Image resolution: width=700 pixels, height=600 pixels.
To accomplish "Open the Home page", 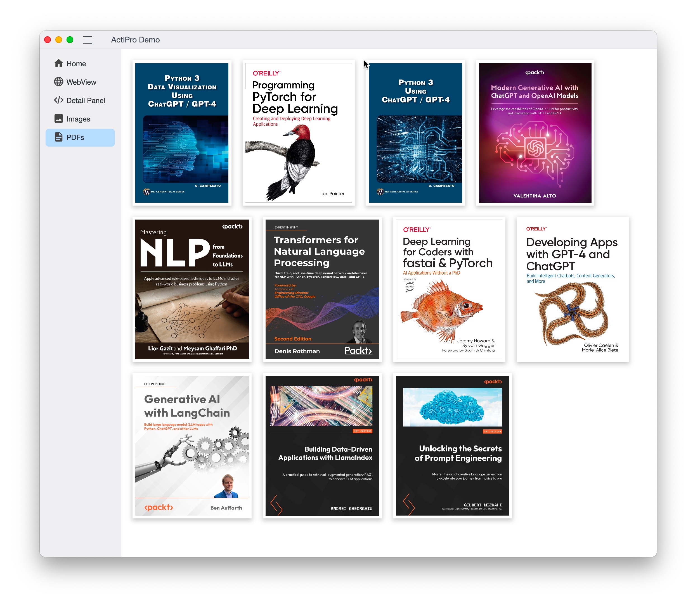I will click(x=81, y=64).
